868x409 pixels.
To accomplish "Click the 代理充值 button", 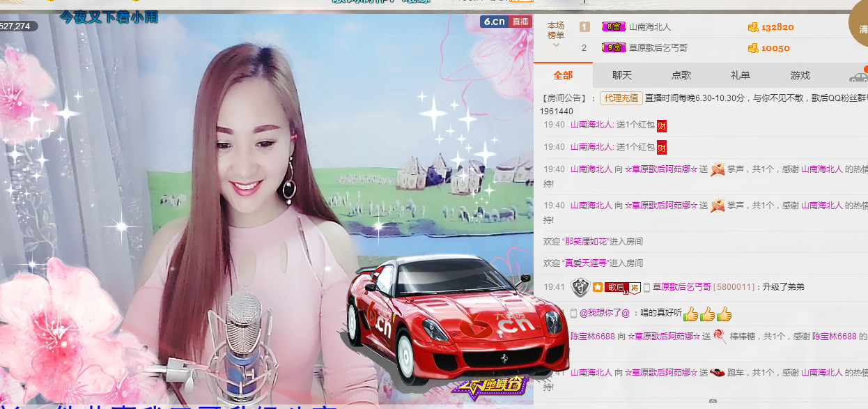I will [x=621, y=98].
